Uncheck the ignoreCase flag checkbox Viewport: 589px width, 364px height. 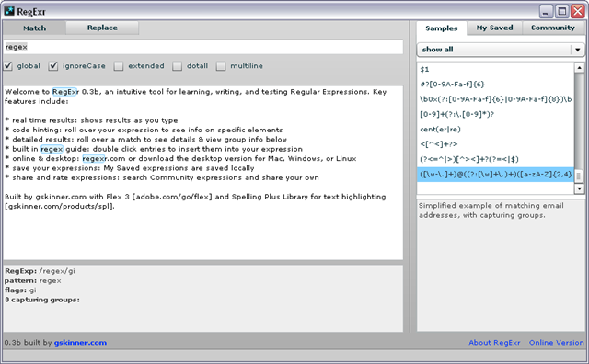(x=53, y=66)
